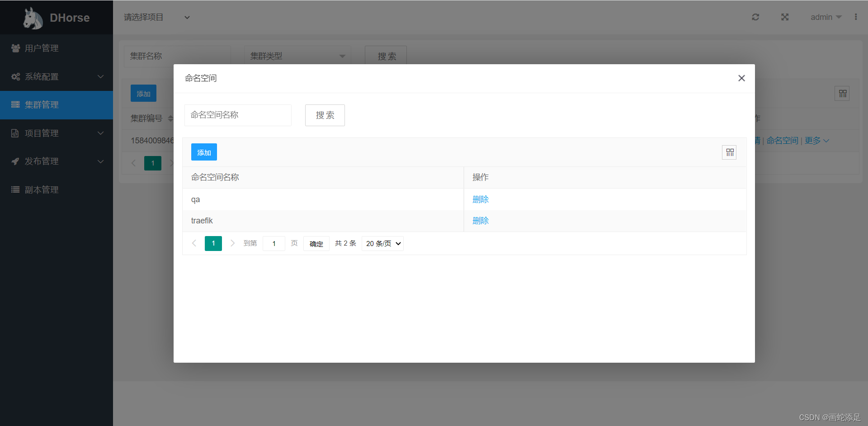Click the qa namespace cell

323,199
